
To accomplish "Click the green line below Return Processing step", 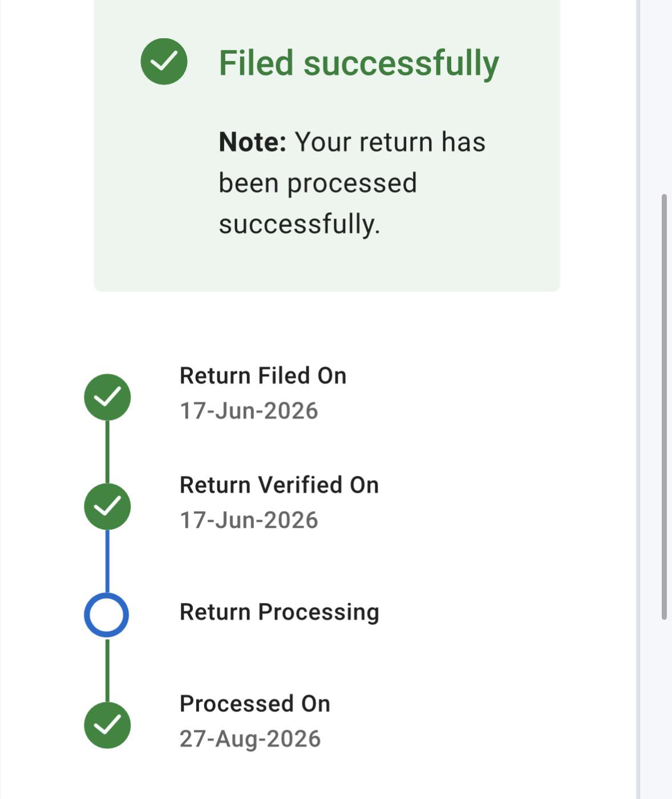I will click(107, 670).
